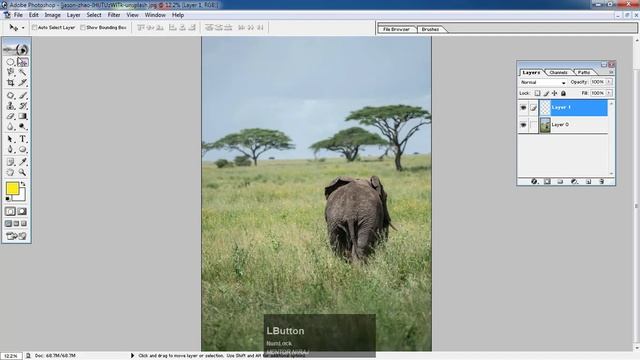Screen dimensions: 640x360
Task: Select the Eyedropper tool
Action: pyautogui.click(x=22, y=162)
